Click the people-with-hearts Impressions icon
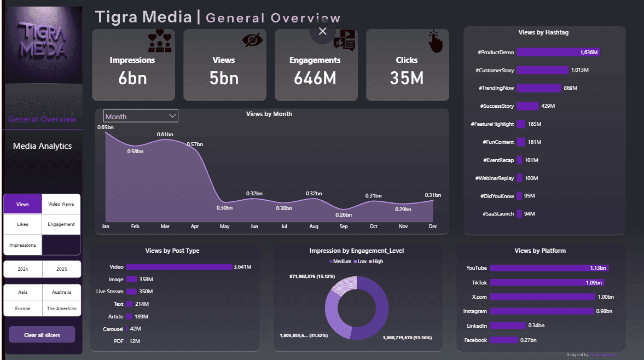644x360 pixels. 160,40
